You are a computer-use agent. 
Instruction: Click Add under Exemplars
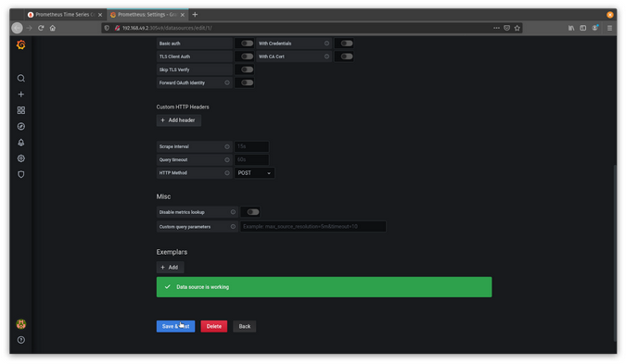pyautogui.click(x=170, y=268)
